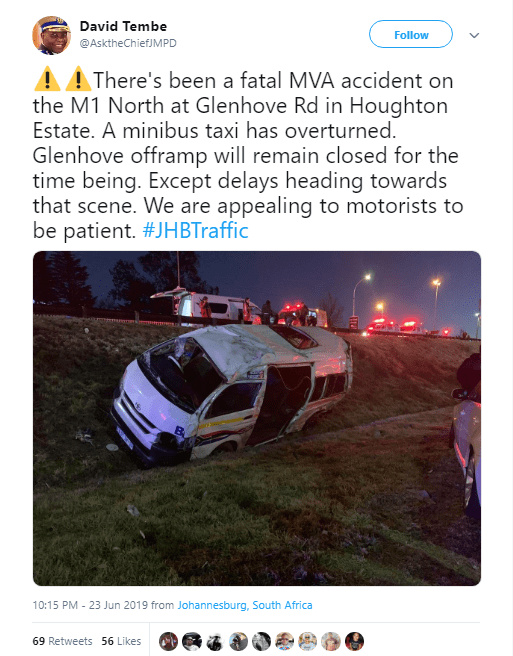
Task: Click the David Tembe display name
Action: (x=123, y=26)
